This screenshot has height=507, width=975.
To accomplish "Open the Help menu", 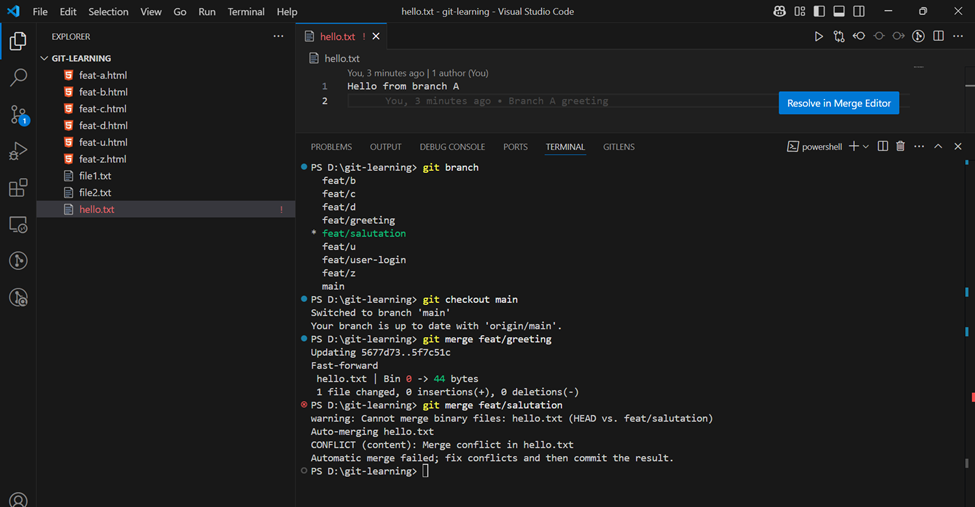I will click(x=287, y=12).
